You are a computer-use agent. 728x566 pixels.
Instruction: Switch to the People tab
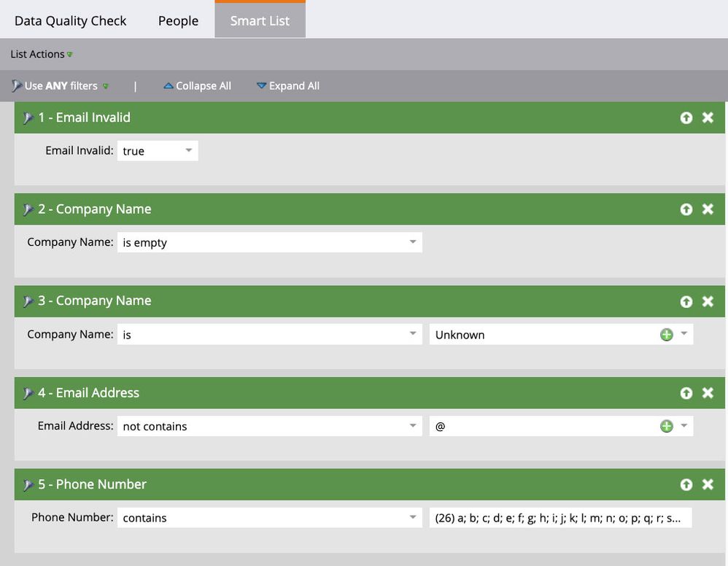click(178, 20)
